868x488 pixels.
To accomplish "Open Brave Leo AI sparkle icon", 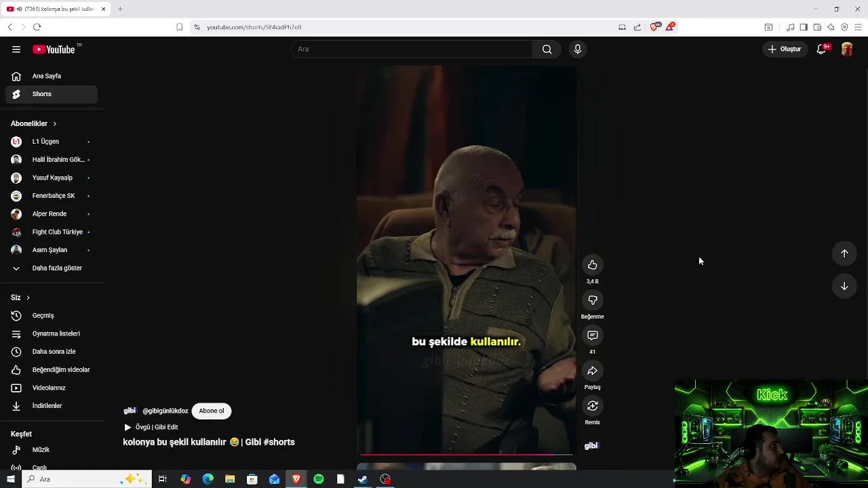I will [x=831, y=27].
